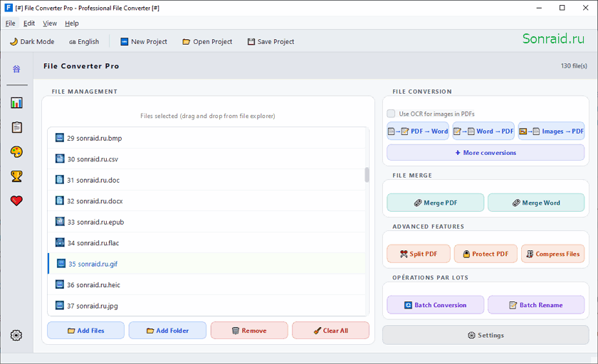Click the Split PDF button

click(419, 254)
